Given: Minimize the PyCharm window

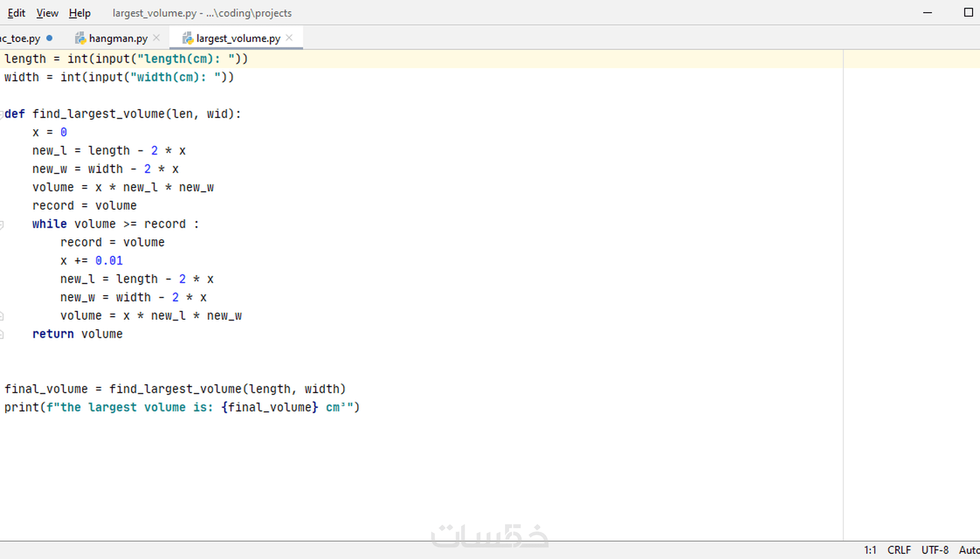Looking at the screenshot, I should pyautogui.click(x=928, y=13).
